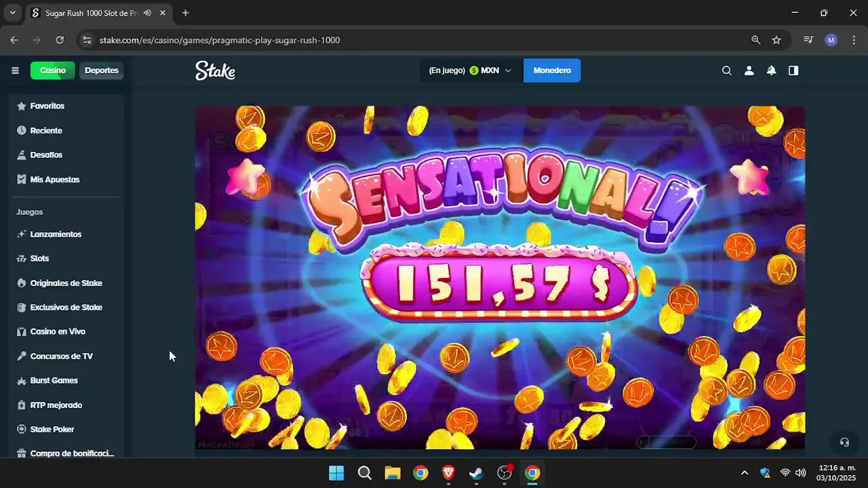Toggle the right side panel icon
Viewport: 868px width, 488px height.
pos(793,70)
